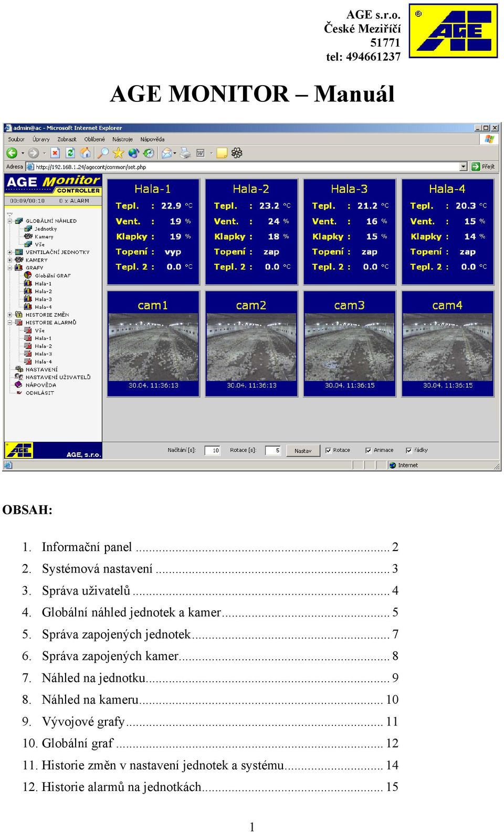Toggle the Rotace checkbox
The image size is (504, 832).
click(x=328, y=451)
